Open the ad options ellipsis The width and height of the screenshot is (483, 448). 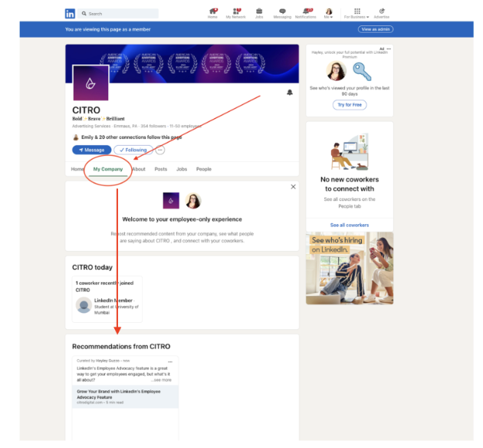[x=389, y=48]
